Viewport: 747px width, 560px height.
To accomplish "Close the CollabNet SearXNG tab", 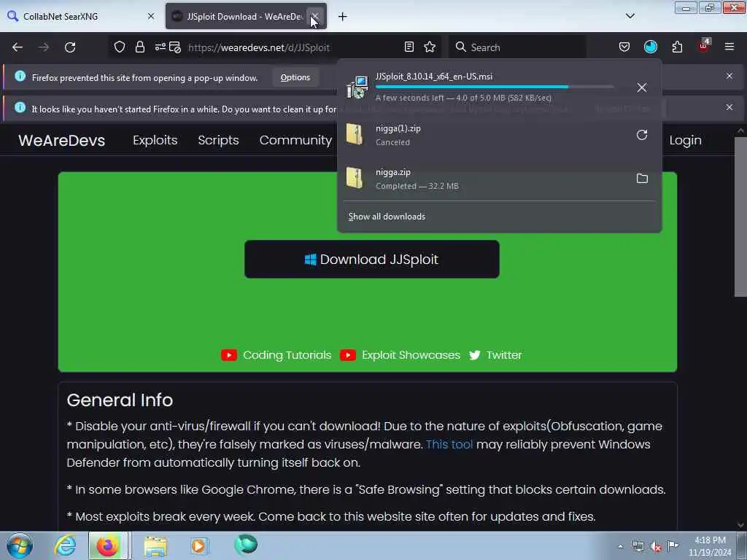I will click(151, 16).
